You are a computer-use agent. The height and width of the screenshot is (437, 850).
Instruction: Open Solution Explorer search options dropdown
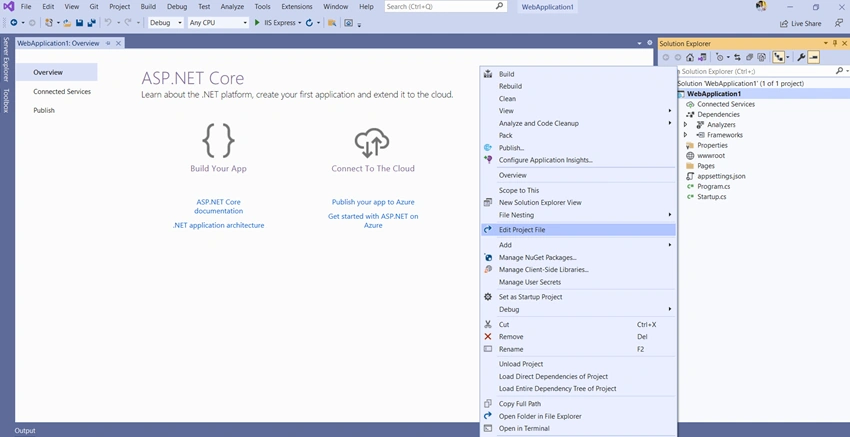click(847, 71)
